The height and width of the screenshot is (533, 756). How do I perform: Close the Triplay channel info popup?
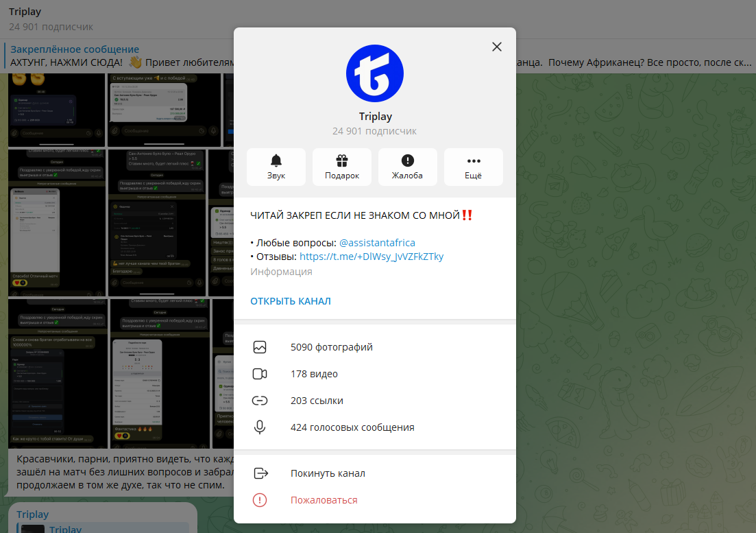point(497,47)
